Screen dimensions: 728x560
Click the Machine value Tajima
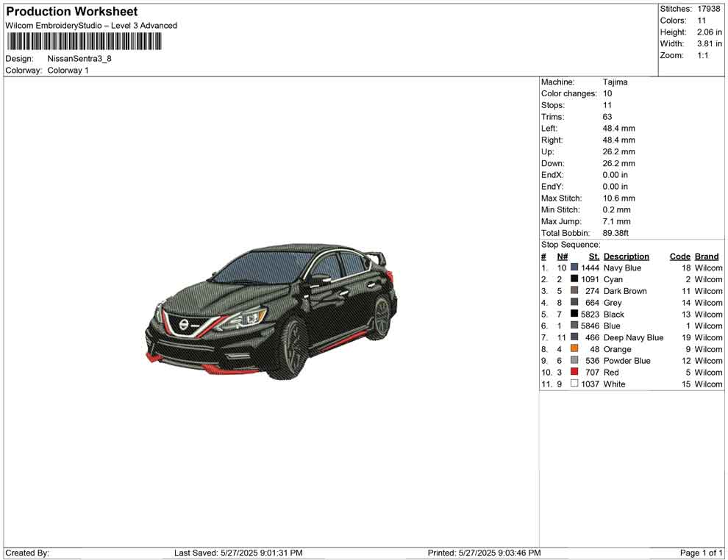pos(615,82)
